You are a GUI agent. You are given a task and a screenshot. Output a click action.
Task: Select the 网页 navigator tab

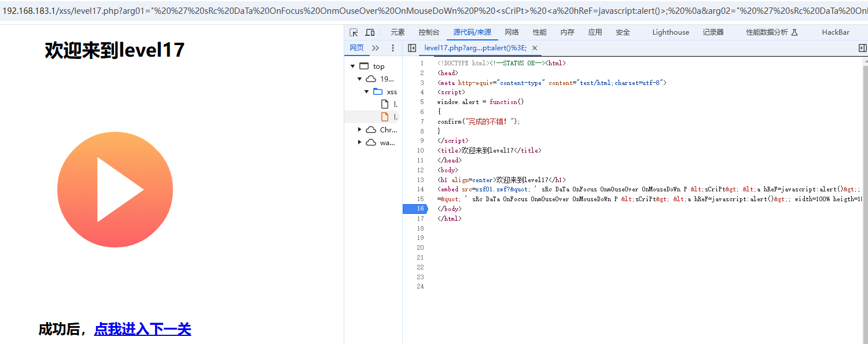coord(357,48)
